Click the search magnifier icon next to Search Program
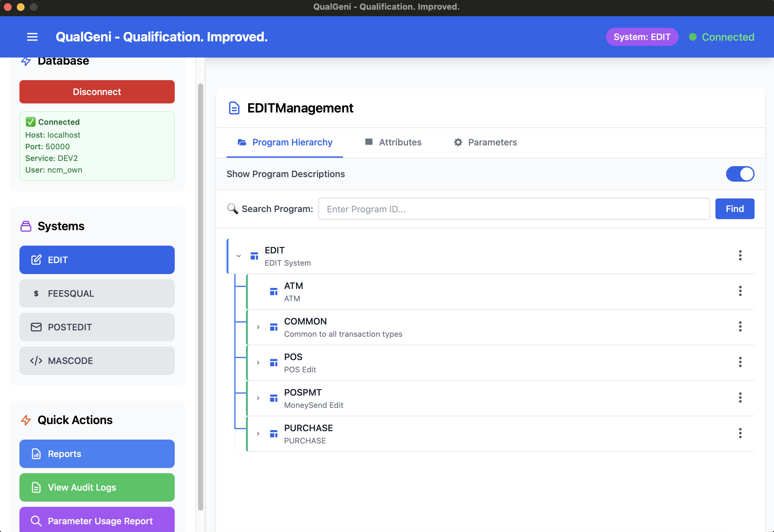This screenshot has width=774, height=532. point(232,209)
